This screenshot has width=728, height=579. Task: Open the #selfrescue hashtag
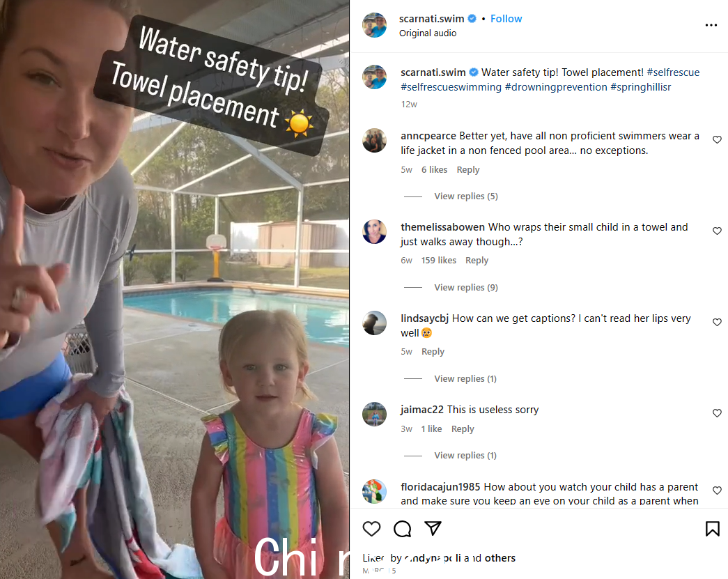coord(673,72)
